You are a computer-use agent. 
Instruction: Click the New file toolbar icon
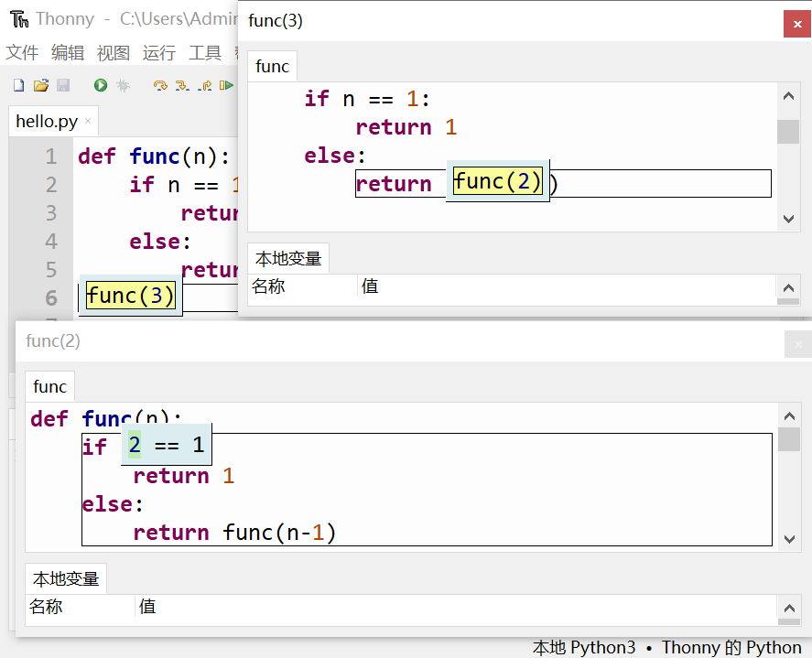[18, 85]
